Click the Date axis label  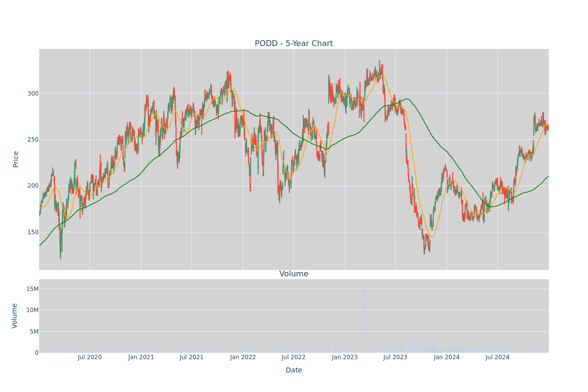(294, 370)
